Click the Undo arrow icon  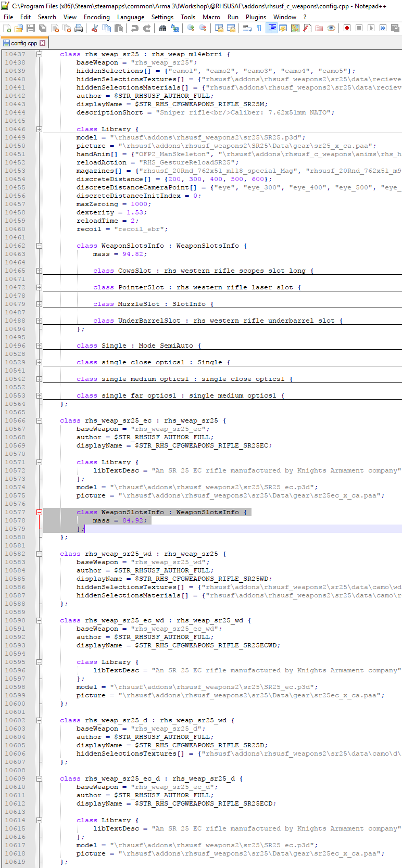click(135, 28)
